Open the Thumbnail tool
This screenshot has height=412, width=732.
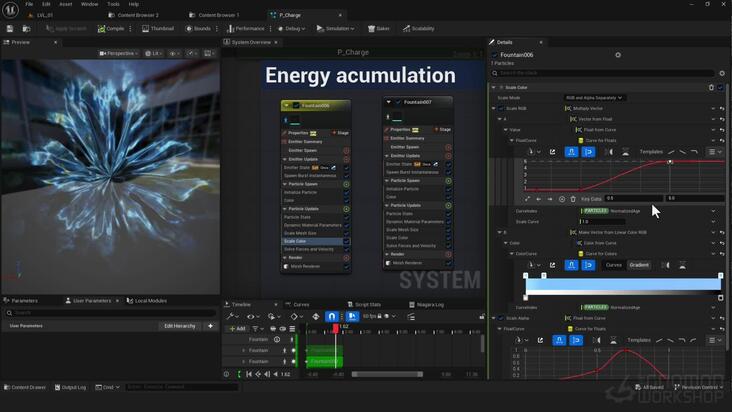point(158,28)
